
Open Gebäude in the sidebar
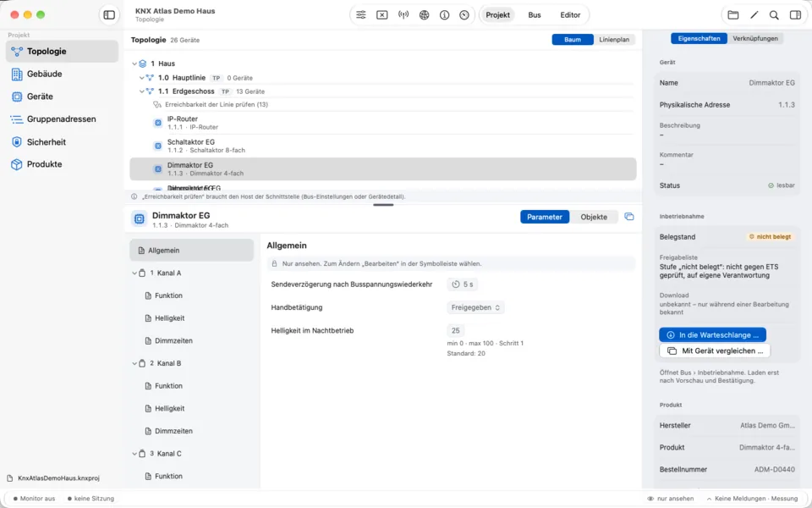pos(62,75)
